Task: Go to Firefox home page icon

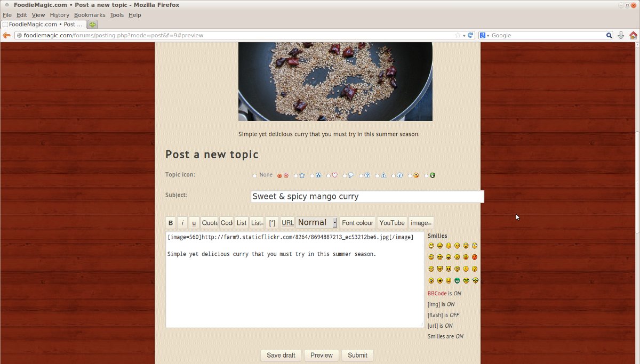Action: 633,35
